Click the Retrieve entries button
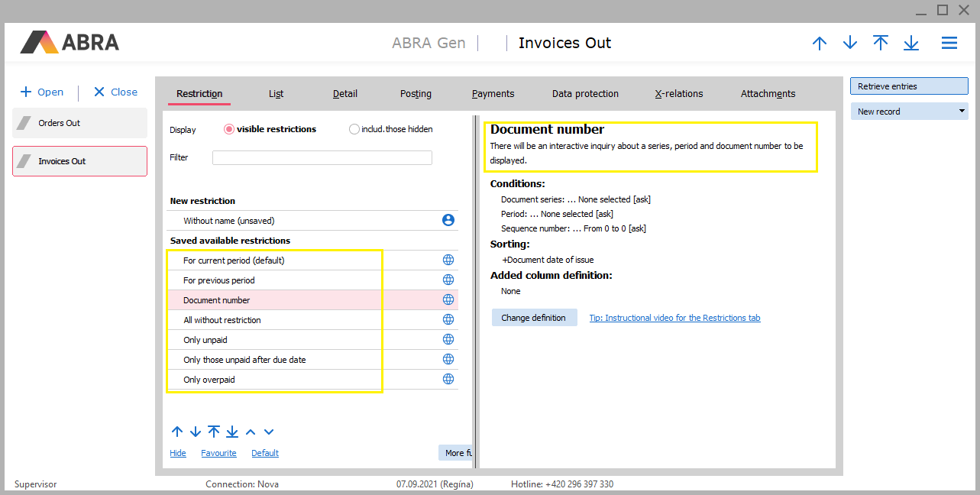The image size is (980, 495). pos(909,86)
